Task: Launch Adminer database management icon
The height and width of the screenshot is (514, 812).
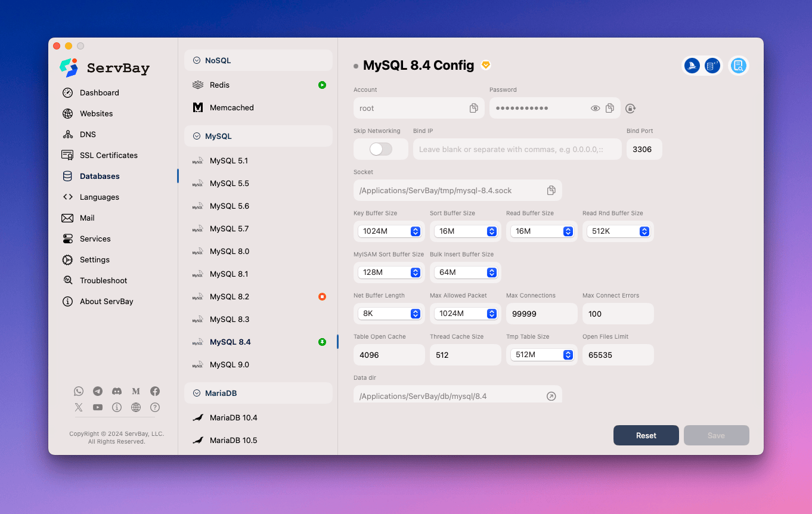Action: click(x=712, y=66)
